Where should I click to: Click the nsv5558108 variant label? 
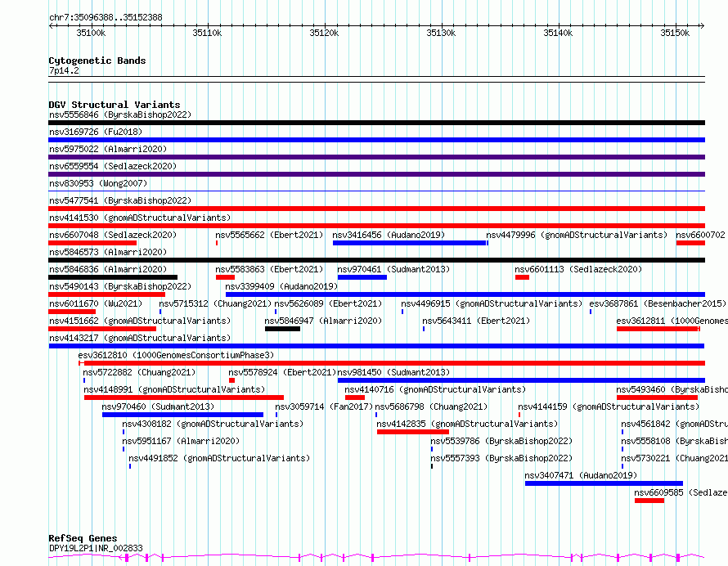point(674,441)
